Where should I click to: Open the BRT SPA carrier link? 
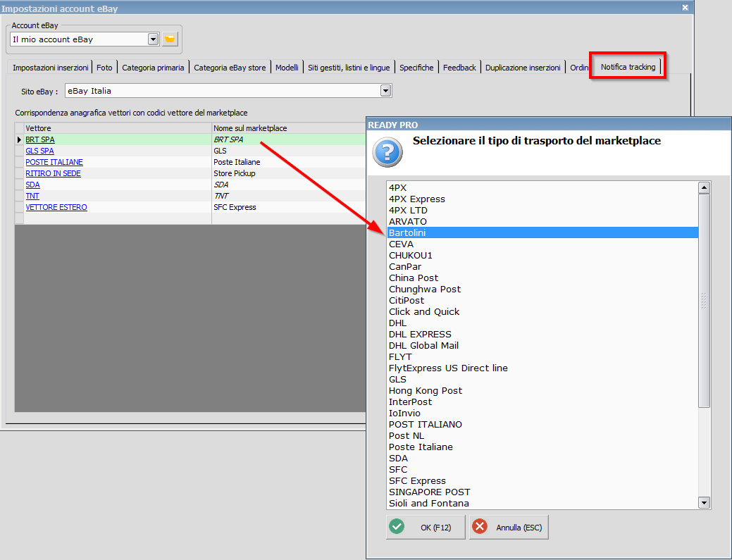click(x=40, y=139)
